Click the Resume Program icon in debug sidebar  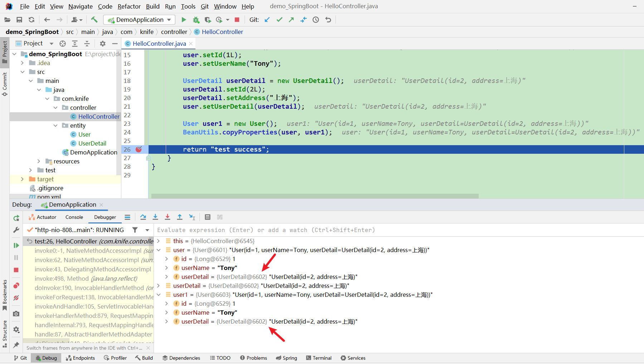click(x=16, y=245)
